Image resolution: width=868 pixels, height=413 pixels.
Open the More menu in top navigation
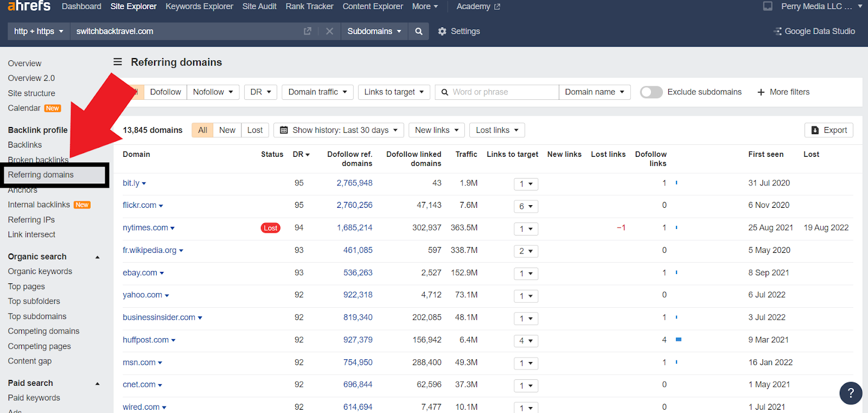(x=425, y=7)
